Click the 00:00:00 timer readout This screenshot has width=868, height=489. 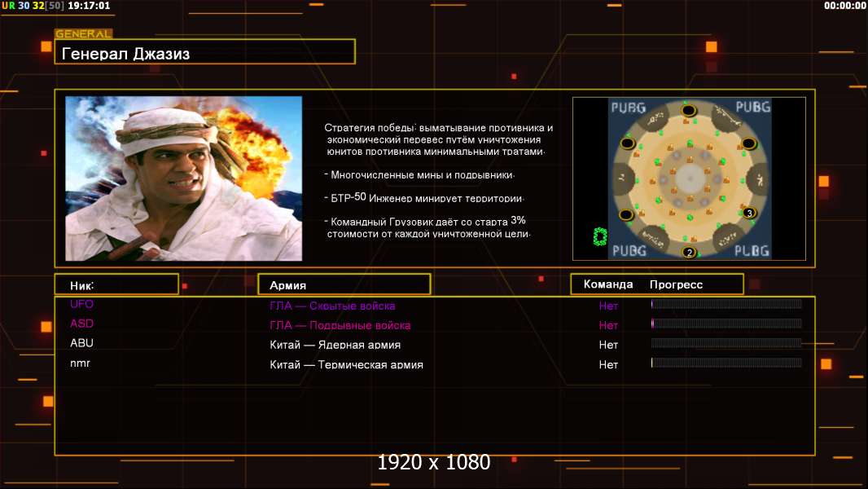[x=844, y=6]
